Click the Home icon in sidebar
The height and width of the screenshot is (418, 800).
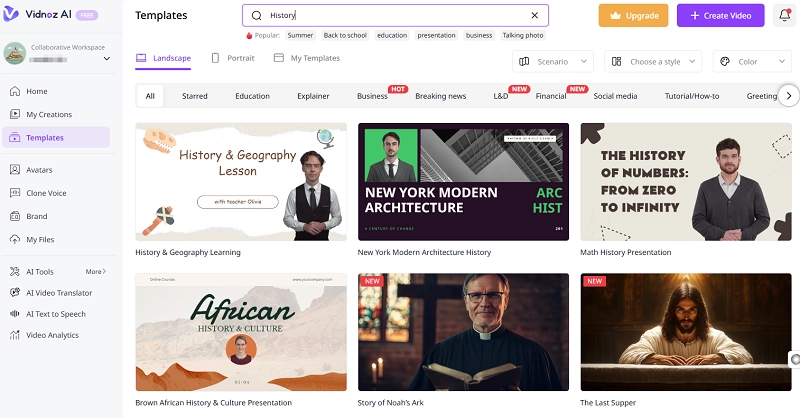click(15, 91)
